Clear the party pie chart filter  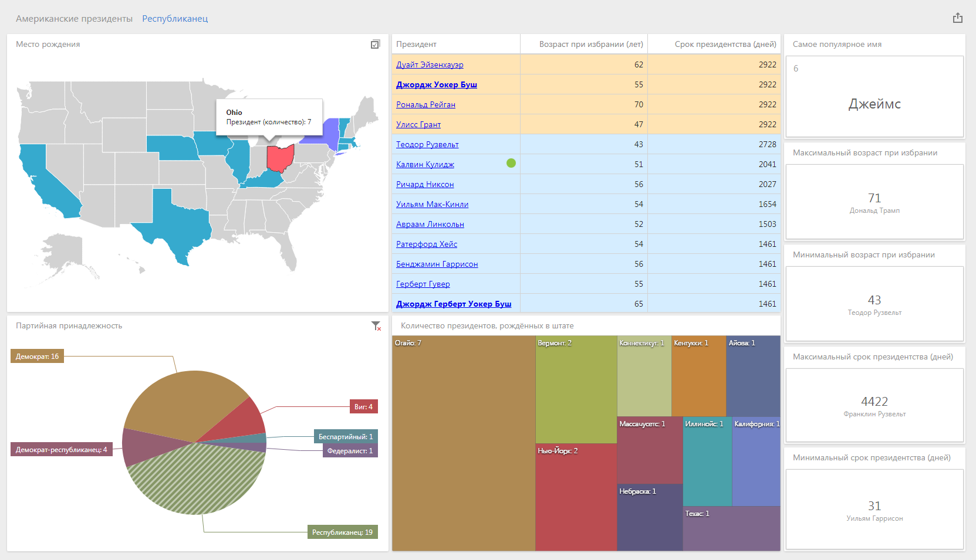click(376, 325)
